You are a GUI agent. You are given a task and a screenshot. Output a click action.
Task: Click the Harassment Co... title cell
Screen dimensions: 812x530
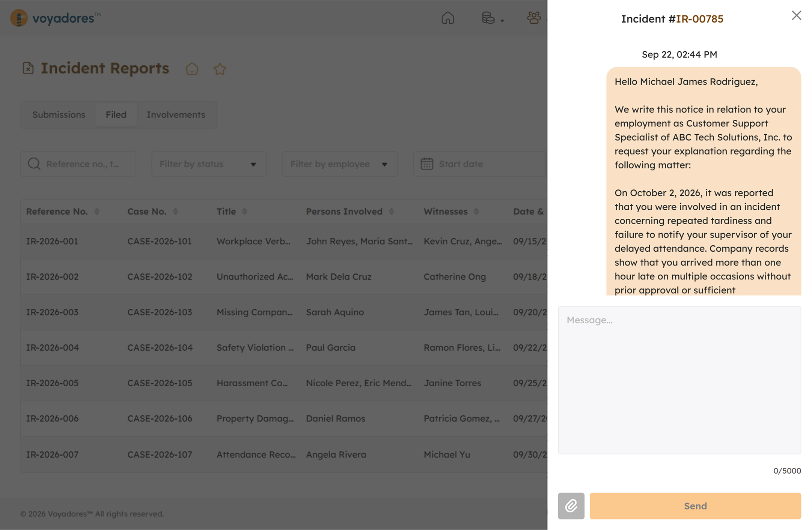[x=252, y=383]
